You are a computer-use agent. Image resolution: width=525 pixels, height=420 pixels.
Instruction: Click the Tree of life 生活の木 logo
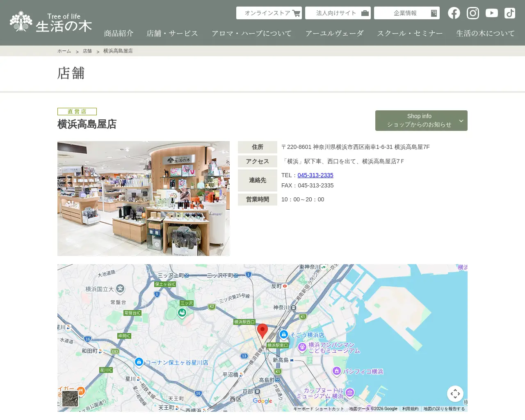click(51, 22)
